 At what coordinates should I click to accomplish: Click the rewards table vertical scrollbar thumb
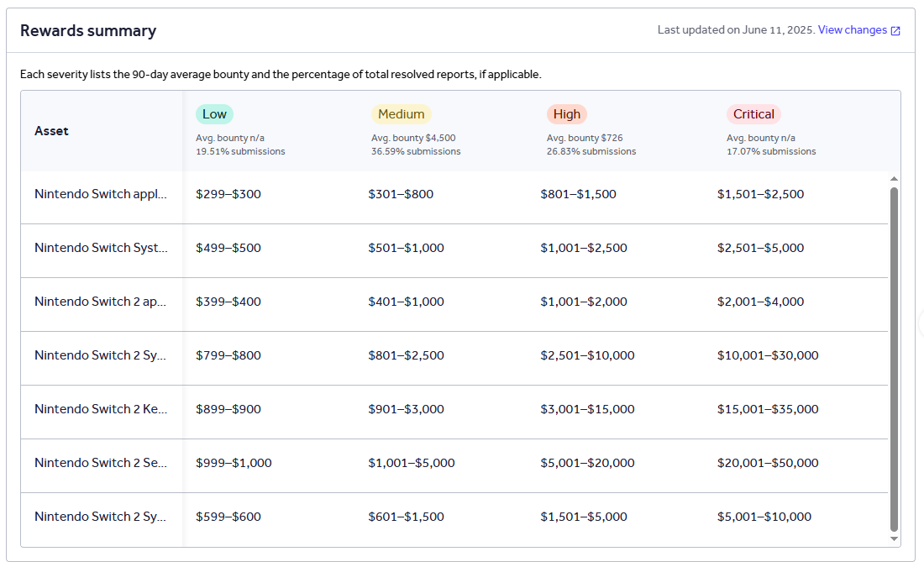pyautogui.click(x=894, y=359)
